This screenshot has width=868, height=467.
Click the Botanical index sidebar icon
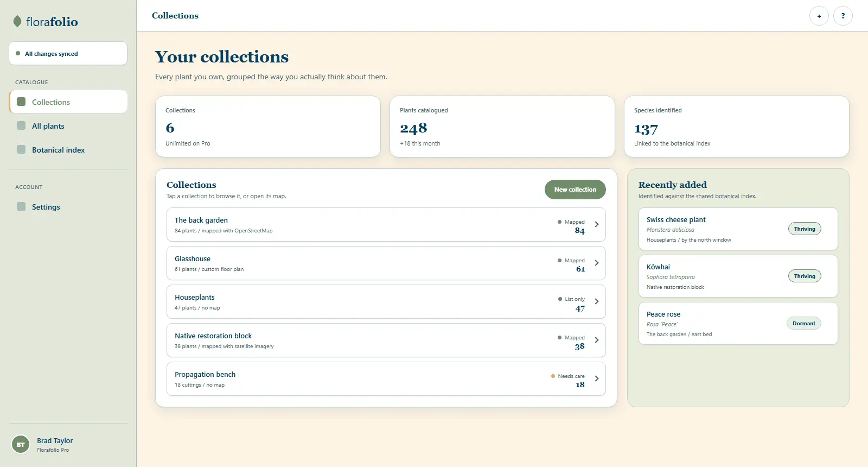[x=21, y=149]
